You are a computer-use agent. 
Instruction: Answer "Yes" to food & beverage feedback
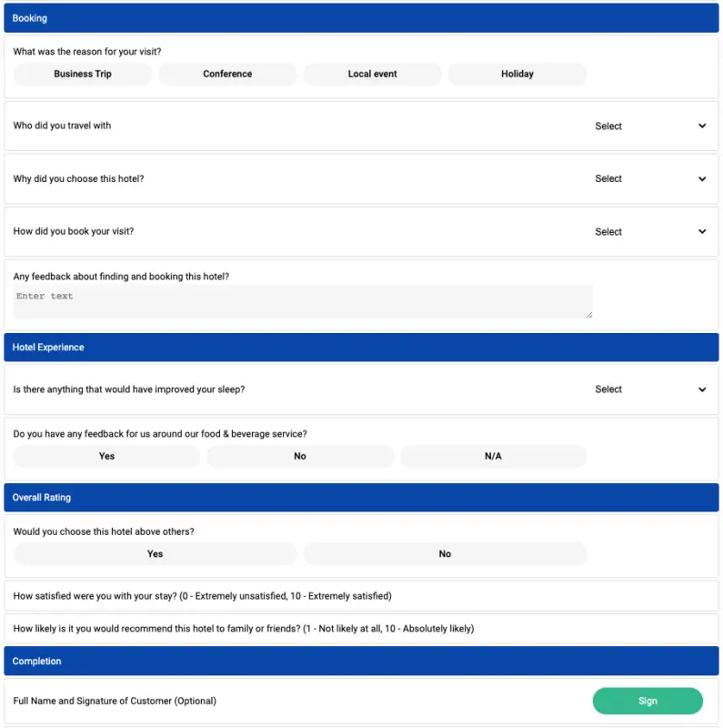coord(106,456)
